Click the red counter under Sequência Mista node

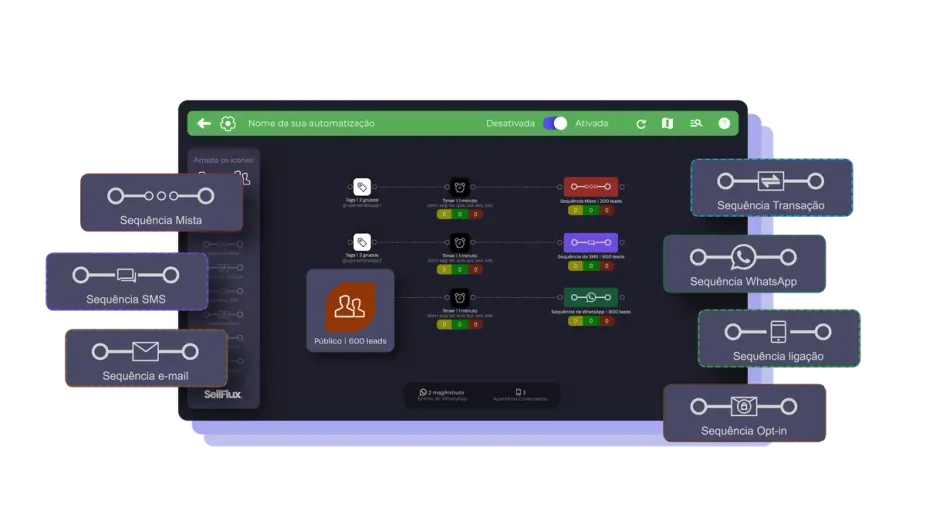point(605,211)
